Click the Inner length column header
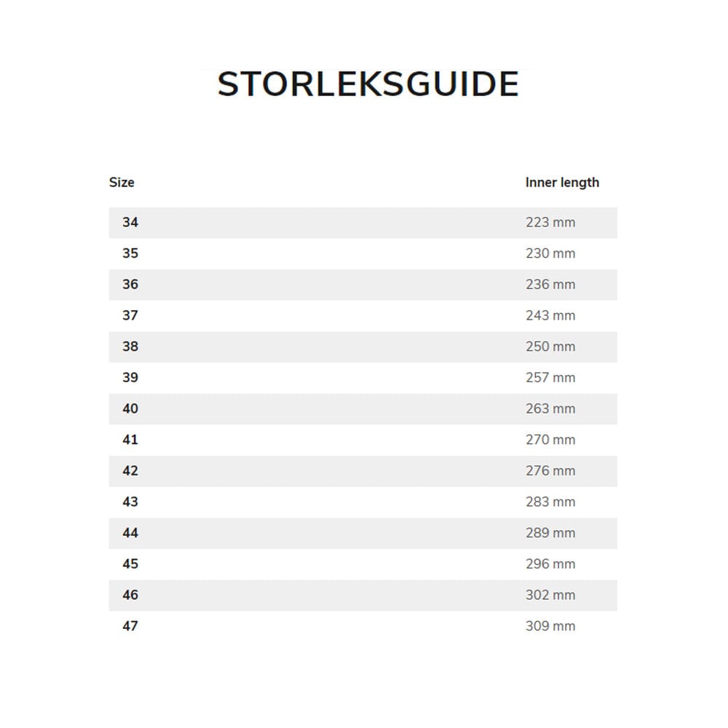This screenshot has height=728, width=728. click(x=562, y=183)
